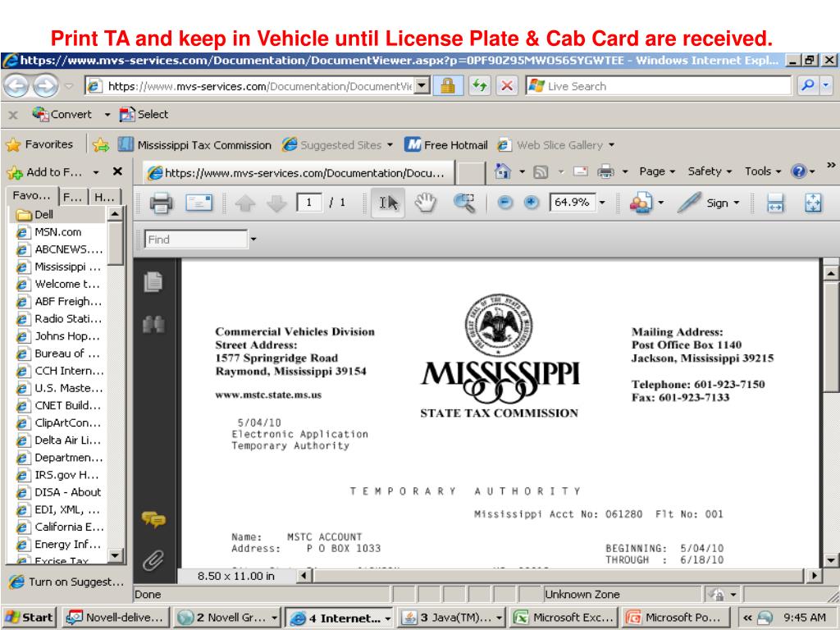
Task: Expand the Sign menu dropdown arrow
Action: coord(736,203)
